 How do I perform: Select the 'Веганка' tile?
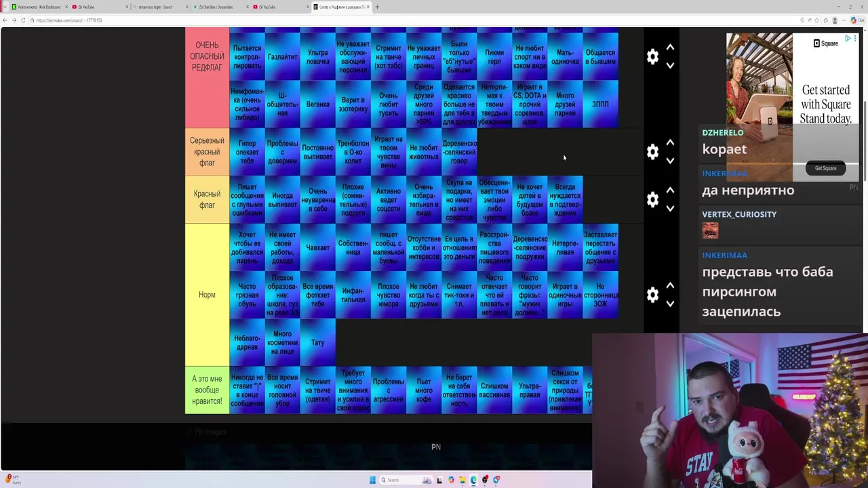coord(317,104)
